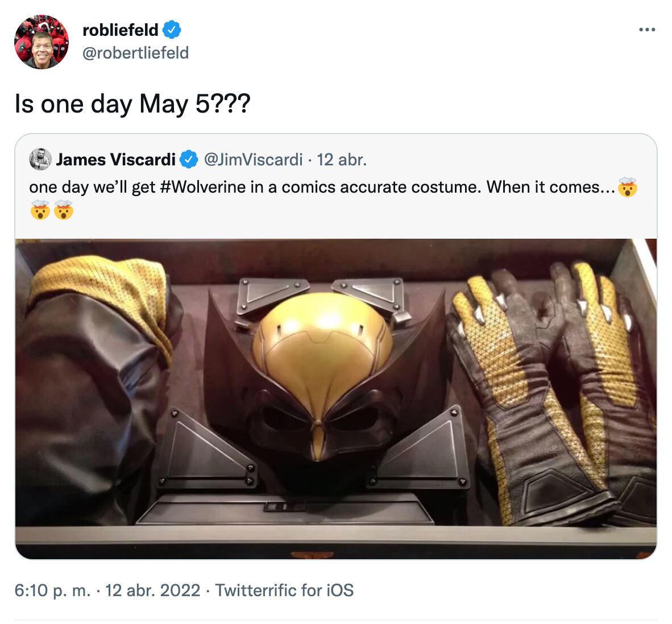The height and width of the screenshot is (624, 672).
Task: Click the exploding head emoji after "comes..."
Action: (627, 187)
